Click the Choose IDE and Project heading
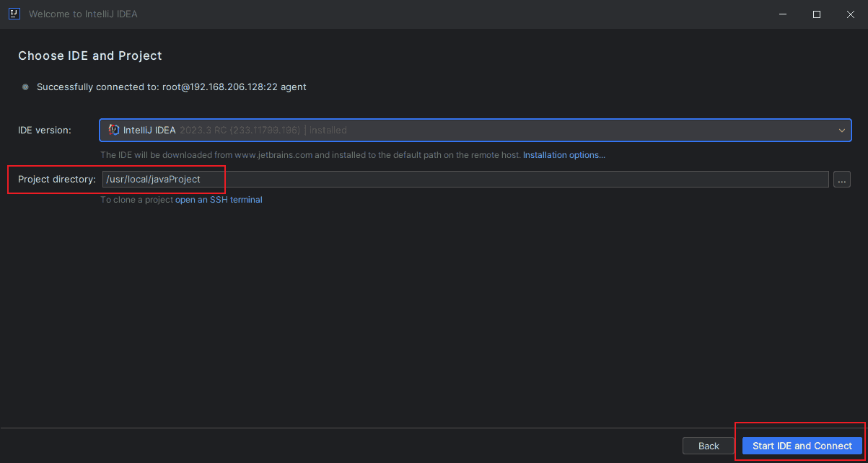This screenshot has width=868, height=463. (89, 56)
